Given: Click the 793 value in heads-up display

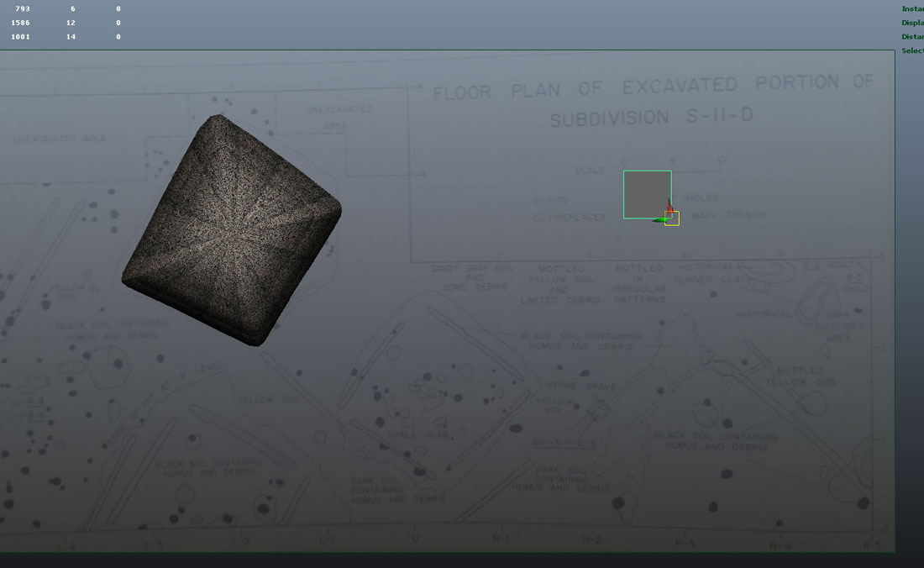Looking at the screenshot, I should click(23, 9).
